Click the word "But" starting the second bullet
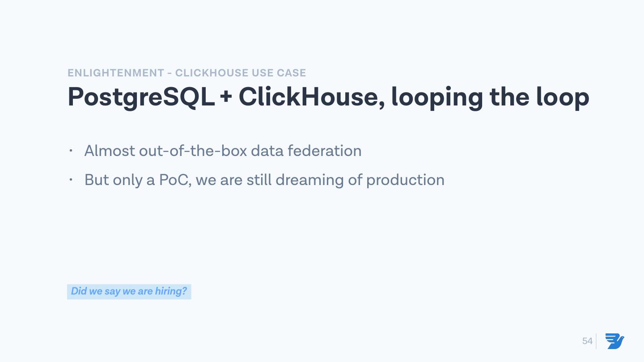The image size is (644, 362). point(96,180)
